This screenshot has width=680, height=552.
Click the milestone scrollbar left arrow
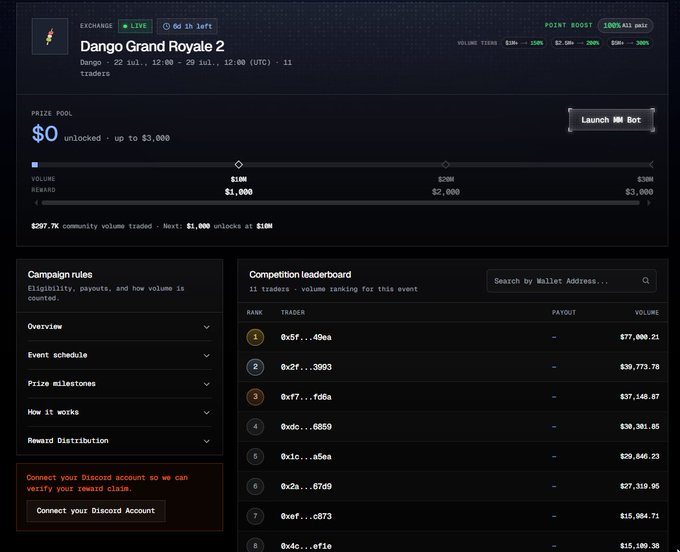click(36, 203)
